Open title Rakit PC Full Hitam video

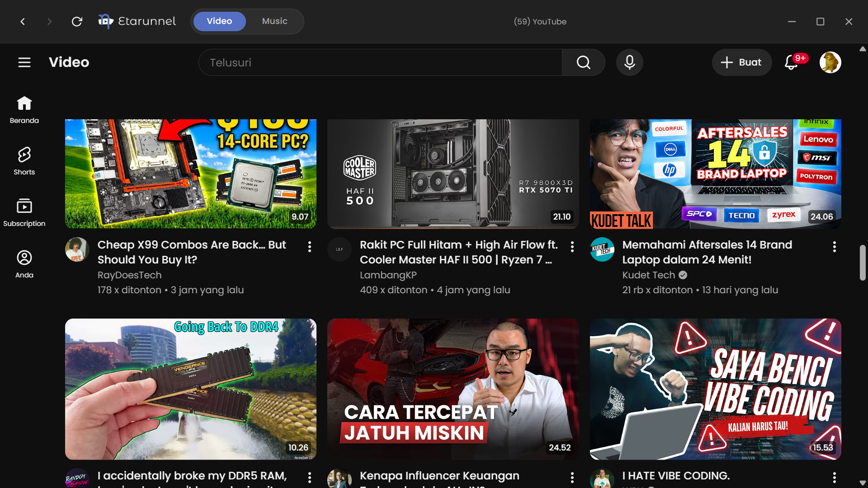(458, 252)
